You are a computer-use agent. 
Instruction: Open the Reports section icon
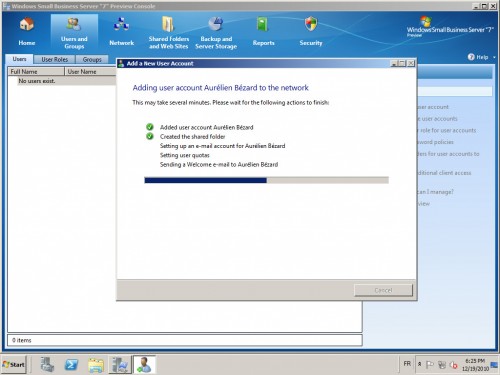[x=263, y=25]
